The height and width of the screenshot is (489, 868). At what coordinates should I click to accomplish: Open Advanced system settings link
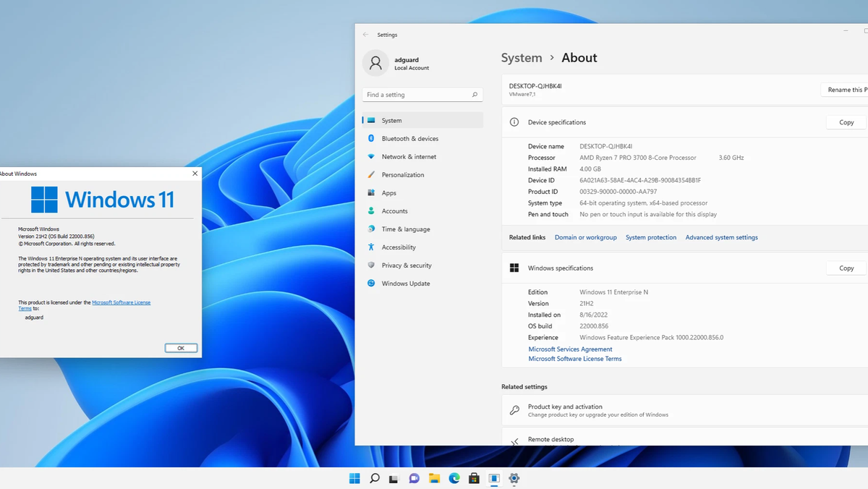click(722, 237)
